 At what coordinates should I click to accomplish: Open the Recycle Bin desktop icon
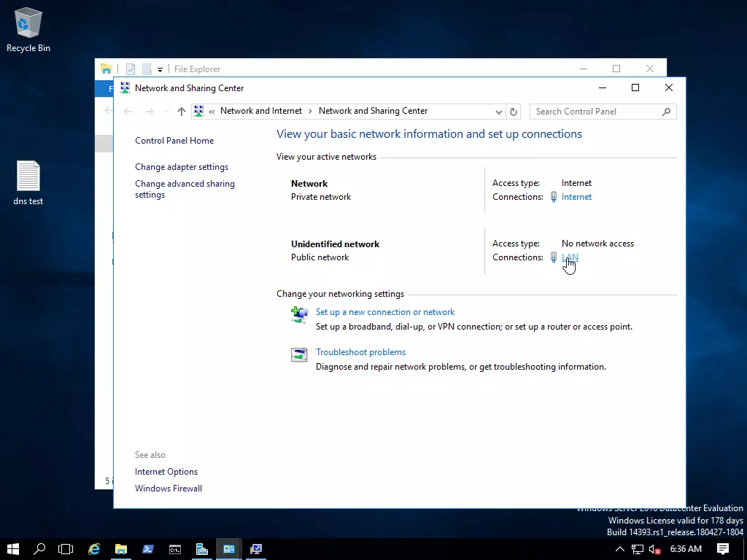28,29
